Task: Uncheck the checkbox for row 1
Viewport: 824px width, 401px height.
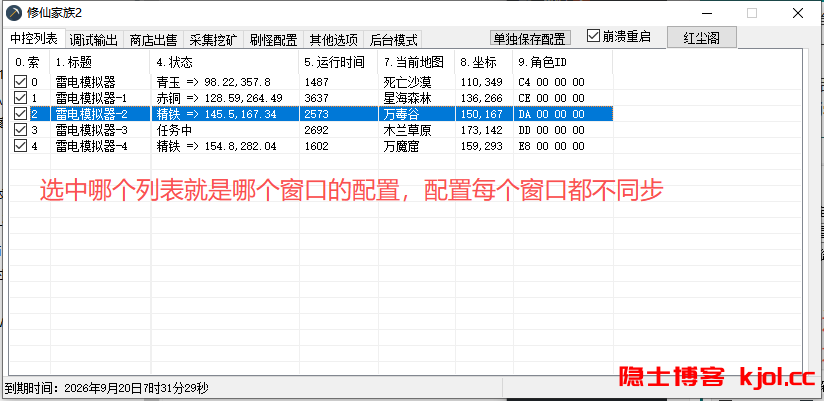Action: coord(20,98)
